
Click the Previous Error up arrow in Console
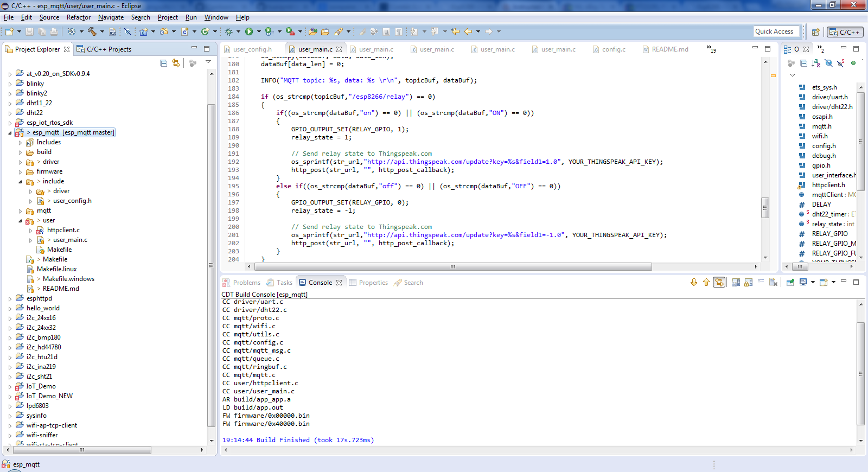[706, 283]
